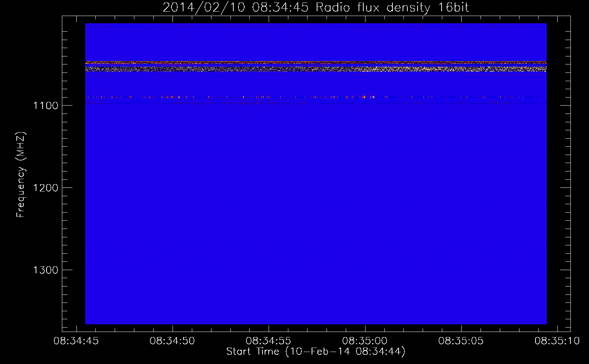
Task: Click the 08:34:55 time tick label
Action: coord(268,341)
